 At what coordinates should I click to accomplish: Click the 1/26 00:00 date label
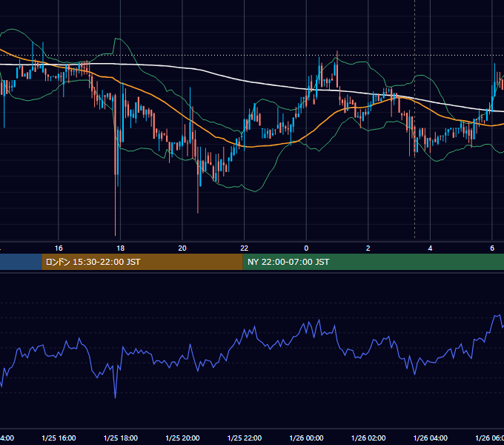click(x=306, y=438)
